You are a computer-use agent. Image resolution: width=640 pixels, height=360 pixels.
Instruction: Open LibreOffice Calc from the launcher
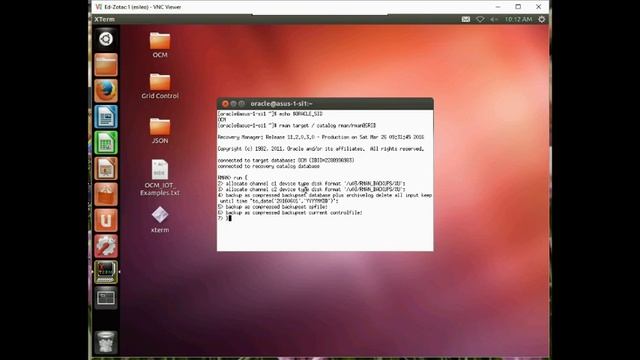[106, 142]
